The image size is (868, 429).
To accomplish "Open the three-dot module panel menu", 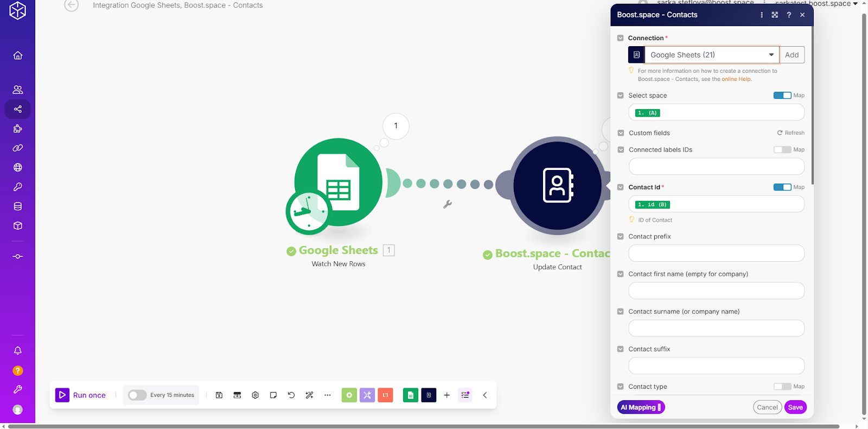I will pos(762,15).
